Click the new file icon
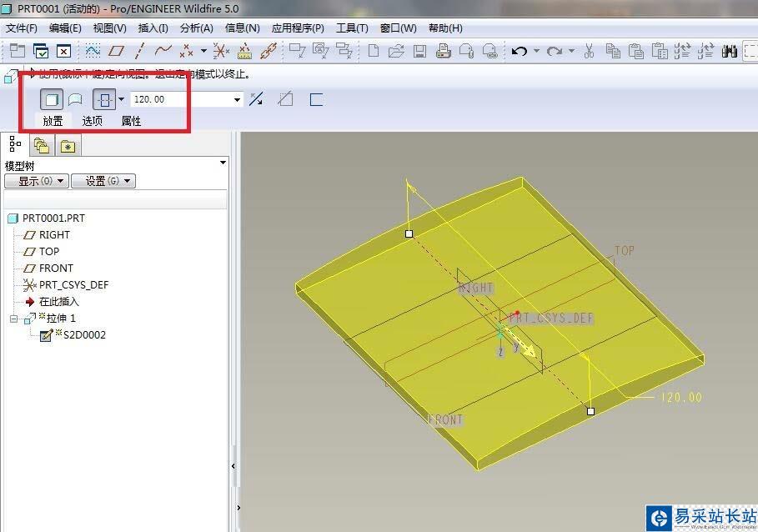Image resolution: width=758 pixels, height=532 pixels. [x=374, y=50]
